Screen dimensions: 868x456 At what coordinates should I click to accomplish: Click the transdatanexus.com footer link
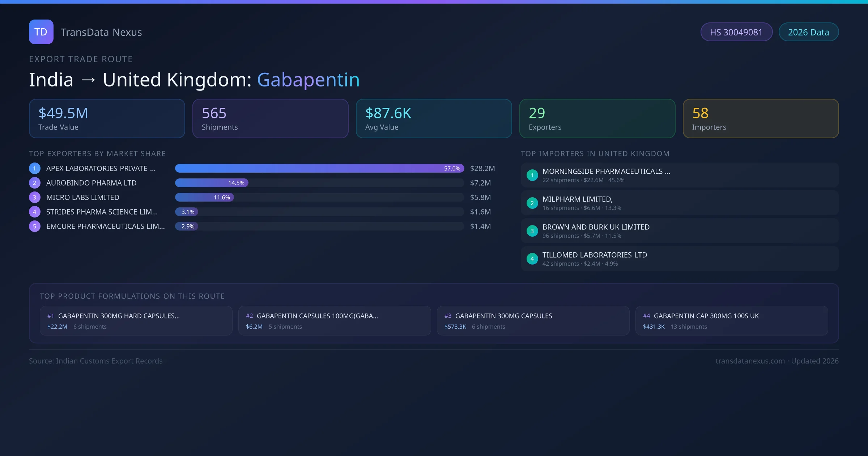[x=750, y=361]
